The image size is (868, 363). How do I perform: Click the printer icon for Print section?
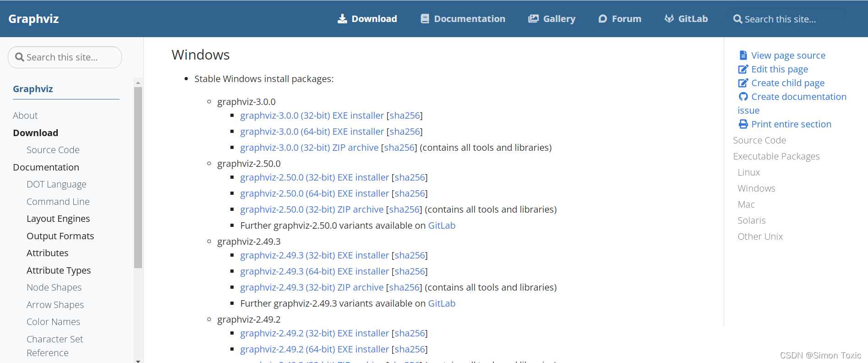tap(743, 124)
